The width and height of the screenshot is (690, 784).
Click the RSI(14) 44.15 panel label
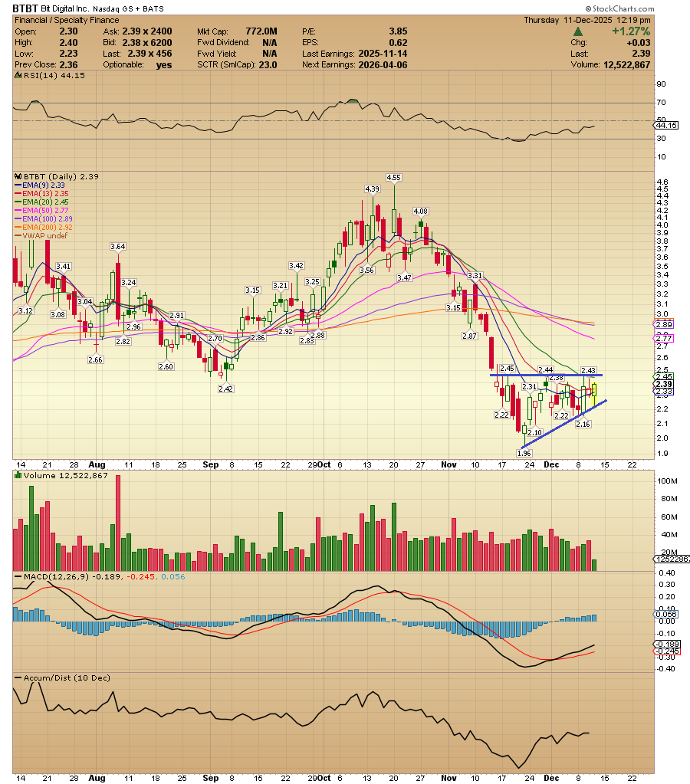pyautogui.click(x=54, y=76)
